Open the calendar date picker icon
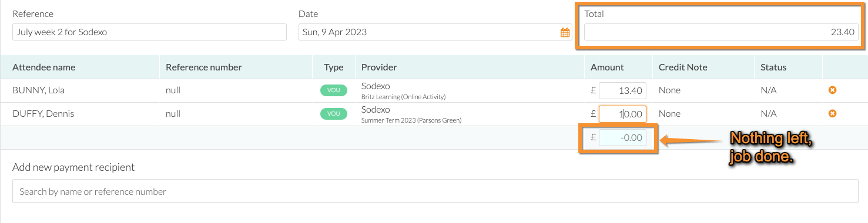Image resolution: width=868 pixels, height=223 pixels. point(565,32)
